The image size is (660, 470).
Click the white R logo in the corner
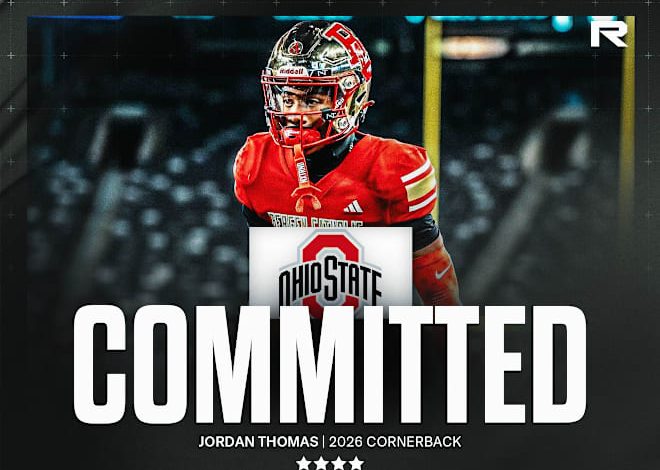coord(609,34)
